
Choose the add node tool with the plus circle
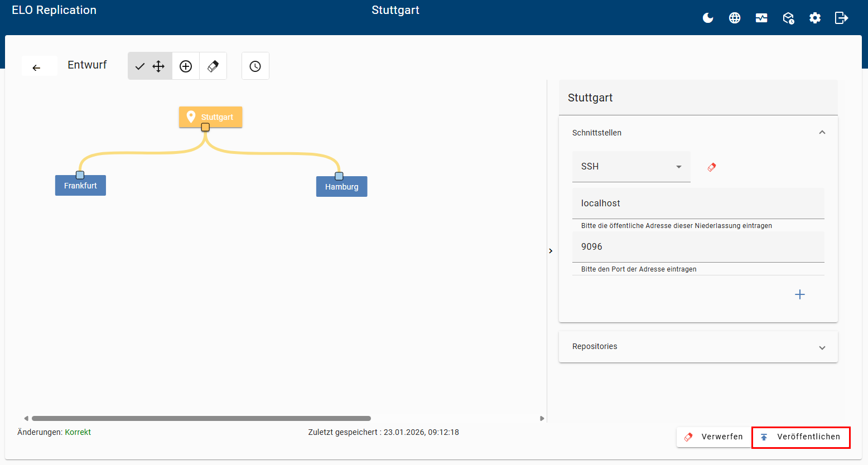(x=186, y=66)
